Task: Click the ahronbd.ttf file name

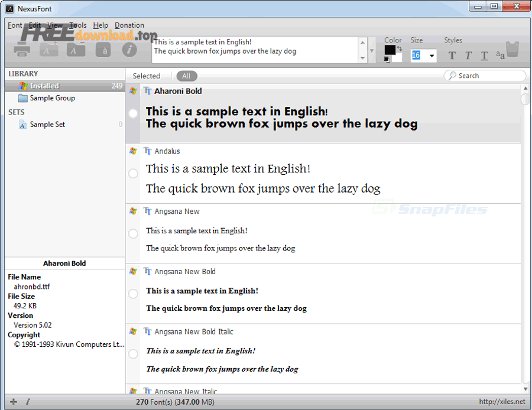Action: coord(31,287)
